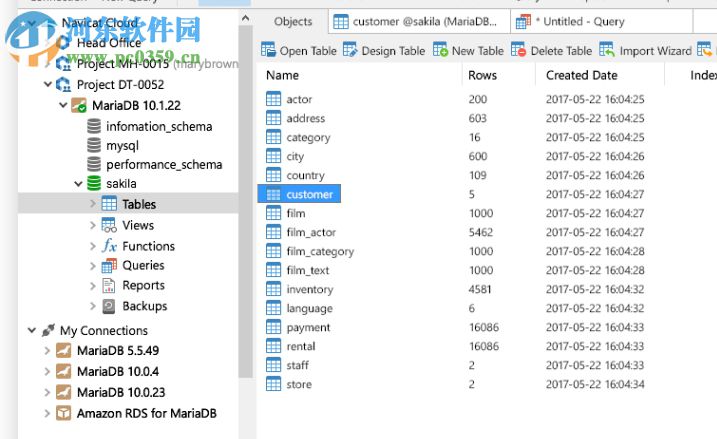Expand the Functions node
The height and width of the screenshot is (439, 717).
click(93, 246)
